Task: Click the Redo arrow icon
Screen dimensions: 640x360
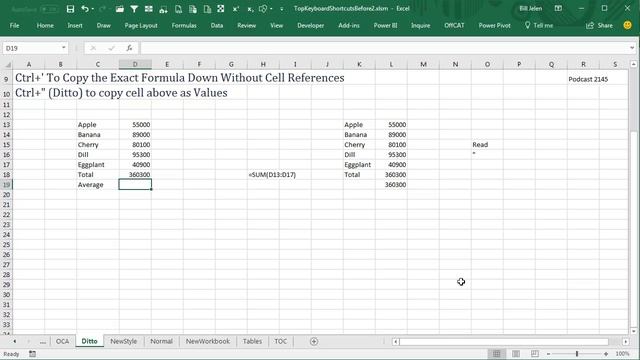Action: click(102, 9)
